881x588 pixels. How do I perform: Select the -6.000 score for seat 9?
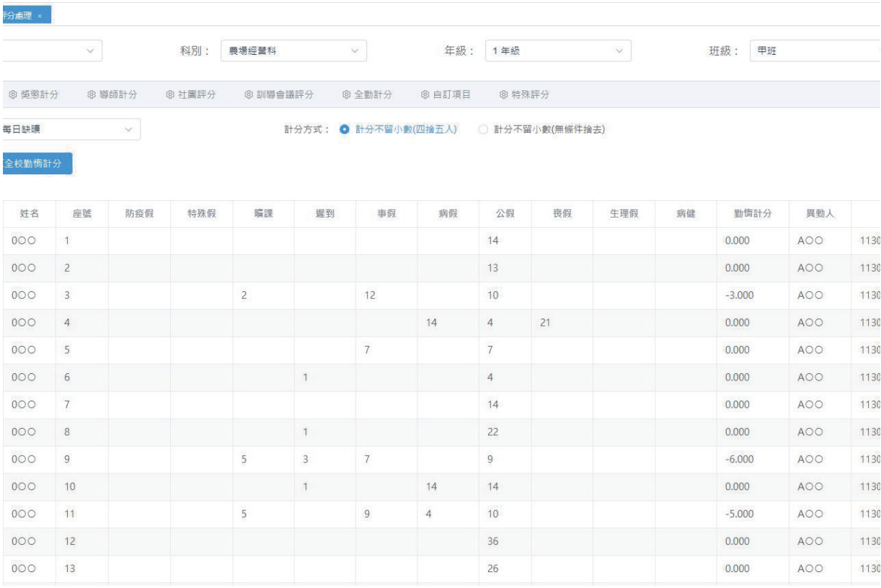coord(740,459)
